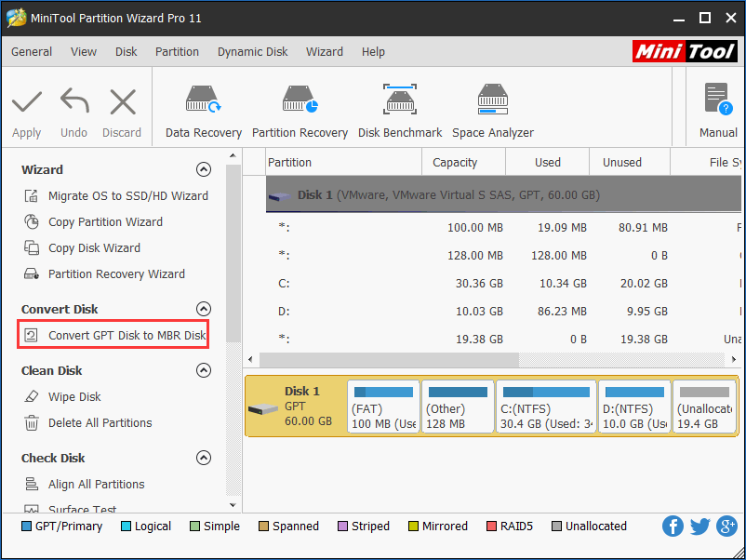This screenshot has width=746, height=560.
Task: Click Convert GPT Disk to MBR Disk link
Action: click(x=127, y=335)
